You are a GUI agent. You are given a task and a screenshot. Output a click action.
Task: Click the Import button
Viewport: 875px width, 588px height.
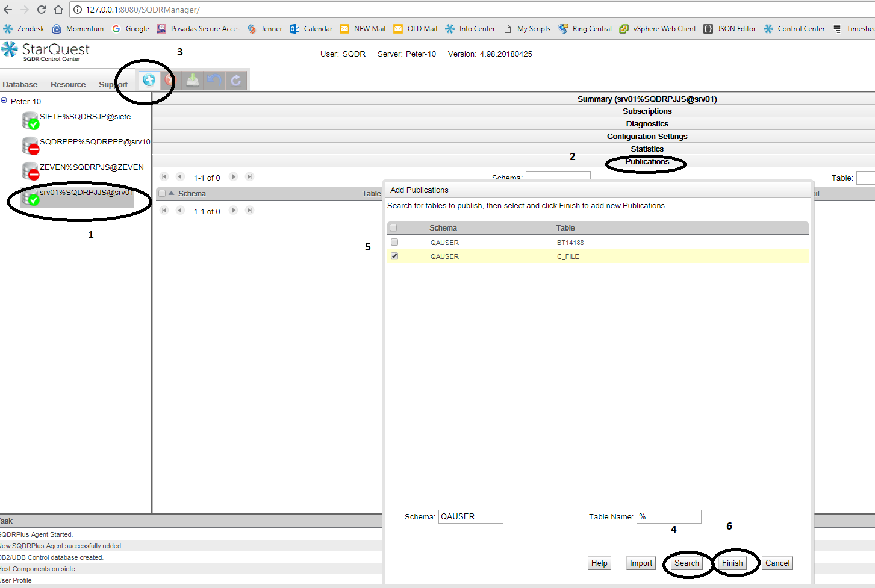641,563
